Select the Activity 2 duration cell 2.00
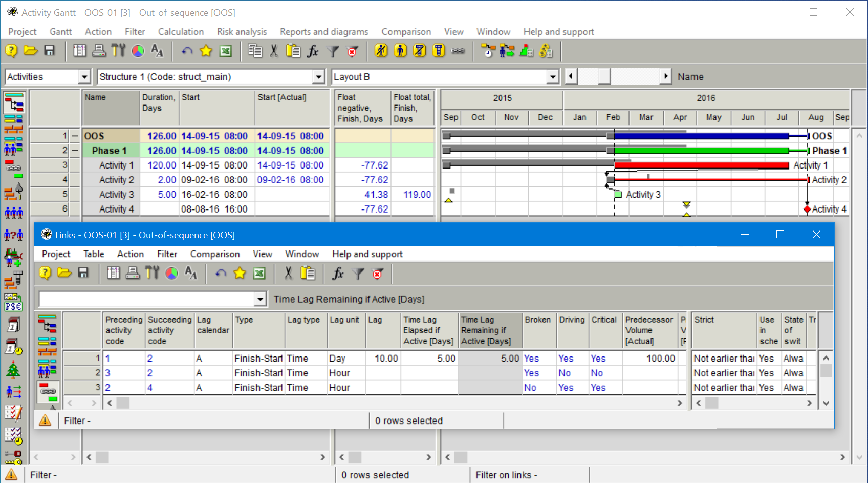Viewport: 868px width, 483px height. (x=160, y=180)
